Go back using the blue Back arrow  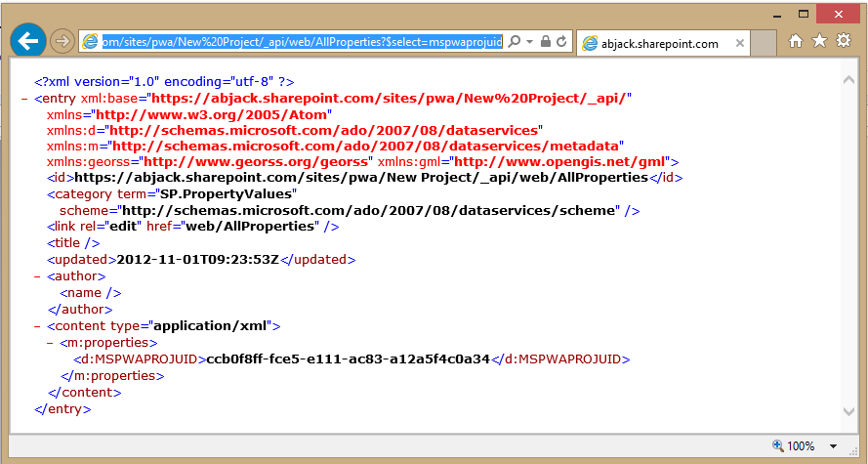[x=27, y=40]
